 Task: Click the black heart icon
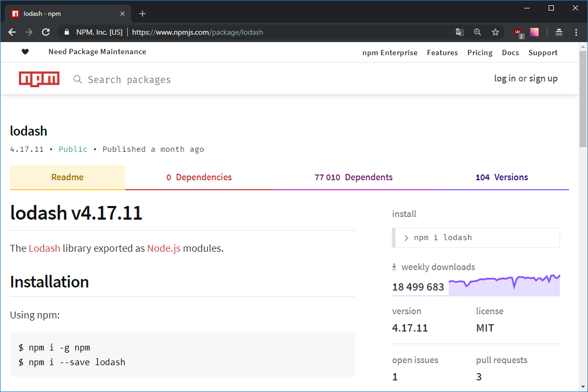[x=25, y=51]
